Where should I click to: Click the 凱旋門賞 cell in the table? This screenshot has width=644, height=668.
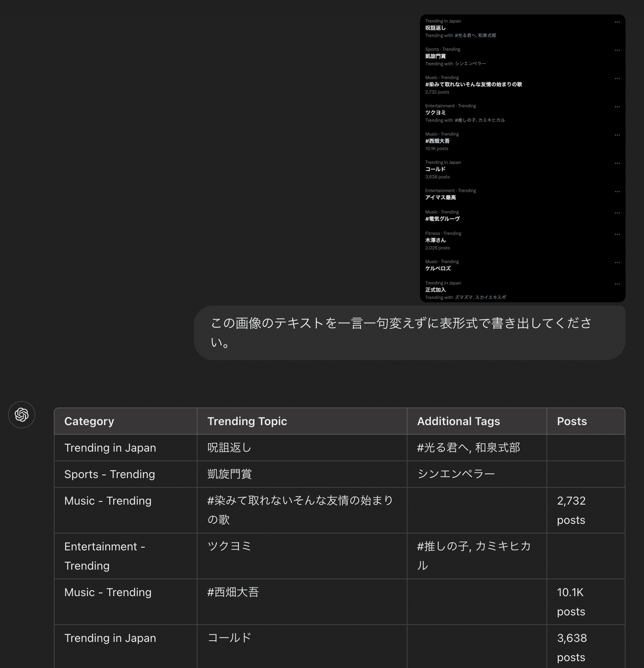click(229, 474)
